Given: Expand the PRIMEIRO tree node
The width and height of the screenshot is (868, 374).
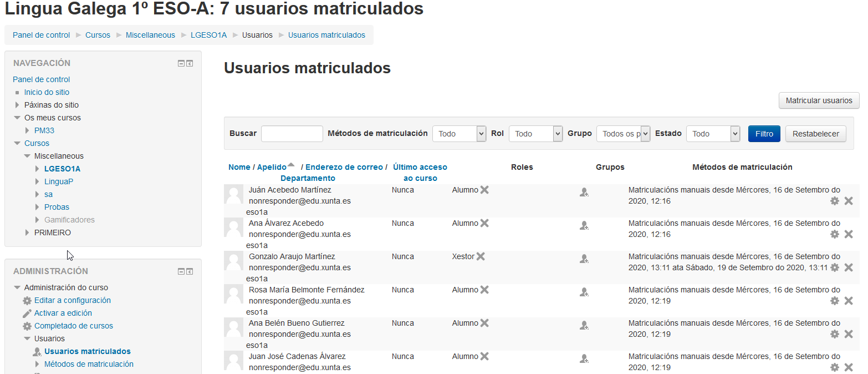Looking at the screenshot, I should [28, 233].
